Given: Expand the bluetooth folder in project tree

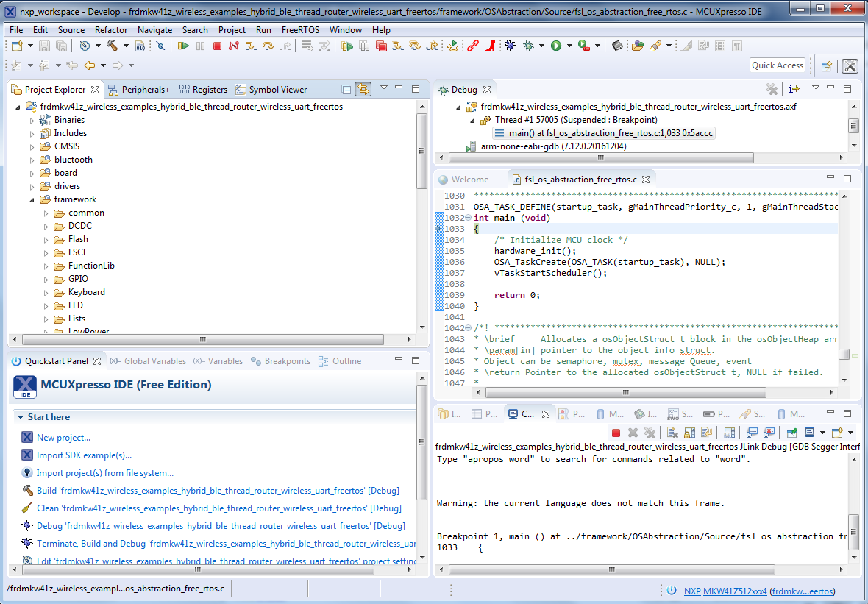Looking at the screenshot, I should click(x=32, y=160).
